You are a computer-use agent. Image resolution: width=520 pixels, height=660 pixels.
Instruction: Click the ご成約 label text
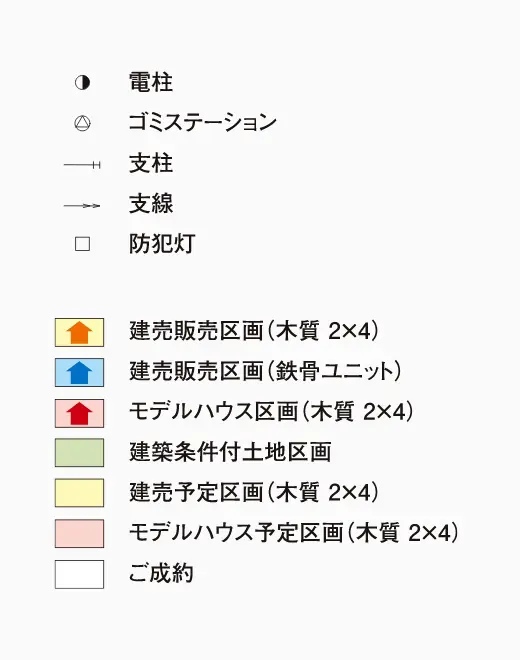161,573
